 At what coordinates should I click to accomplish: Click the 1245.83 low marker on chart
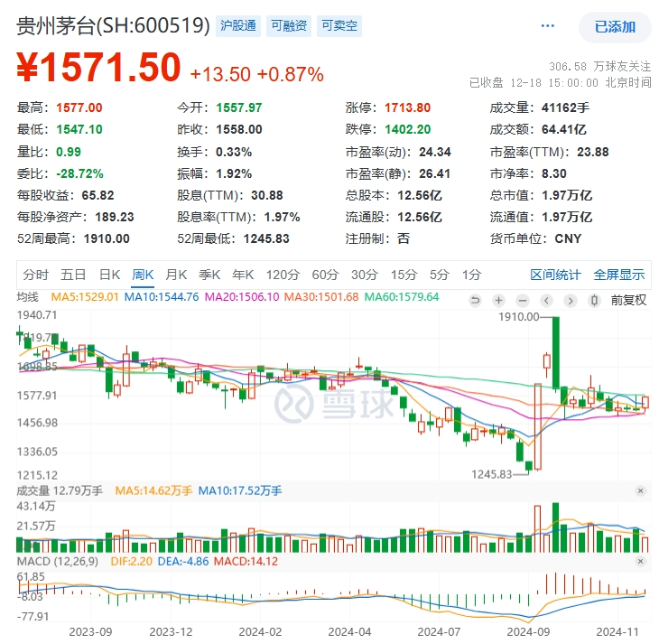492,474
